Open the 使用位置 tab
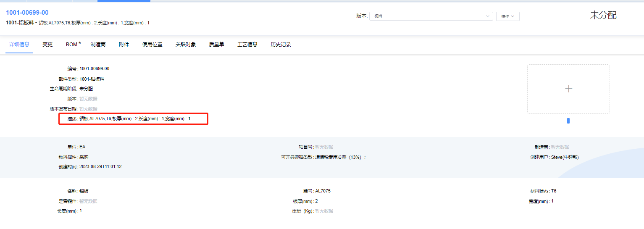 (152, 45)
